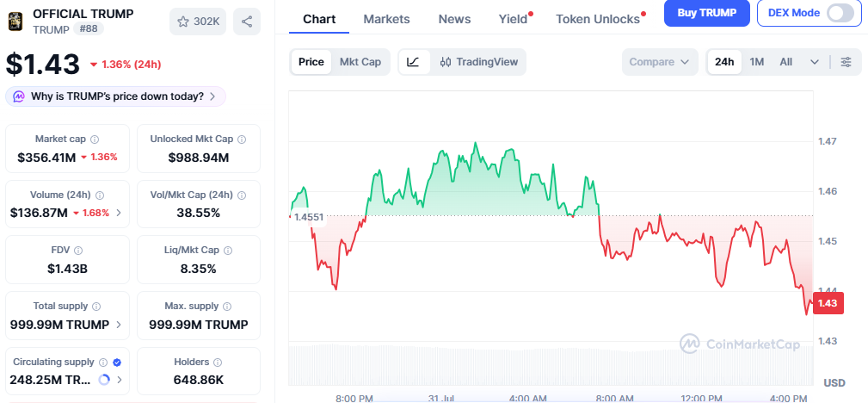The height and width of the screenshot is (403, 868).
Task: Click the $136.87M volume value
Action: coord(39,213)
